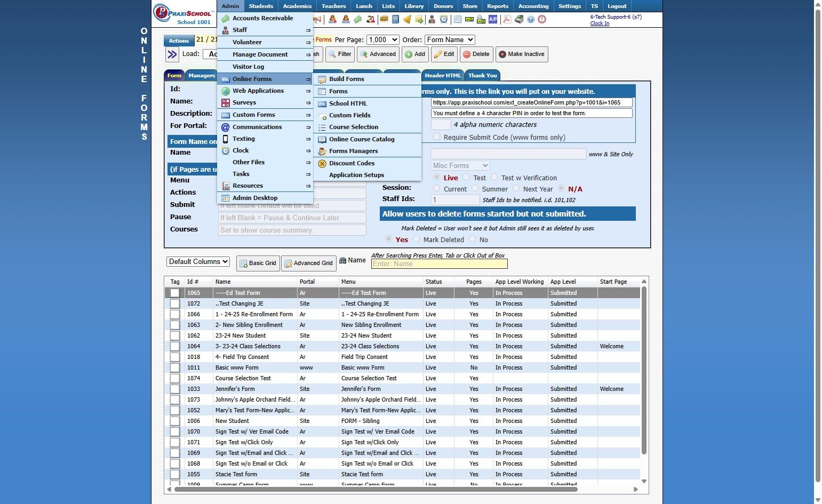The image size is (822, 504).
Task: Select Build Forms from submenu
Action: pyautogui.click(x=368, y=79)
